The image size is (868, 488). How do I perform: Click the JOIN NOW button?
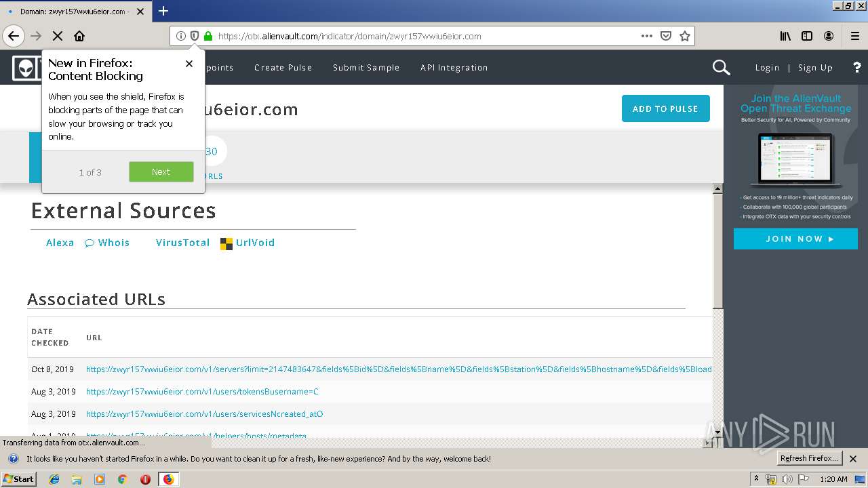(795, 239)
